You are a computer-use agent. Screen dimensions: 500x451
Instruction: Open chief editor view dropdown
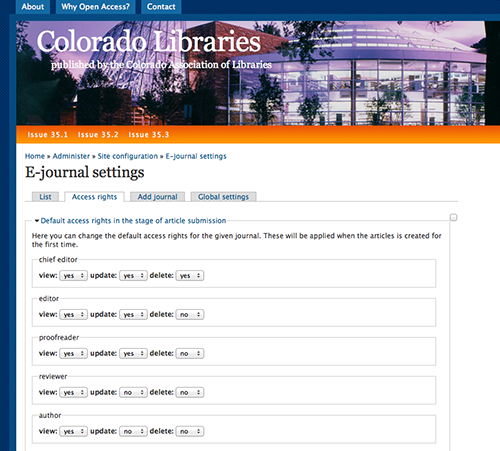click(73, 276)
